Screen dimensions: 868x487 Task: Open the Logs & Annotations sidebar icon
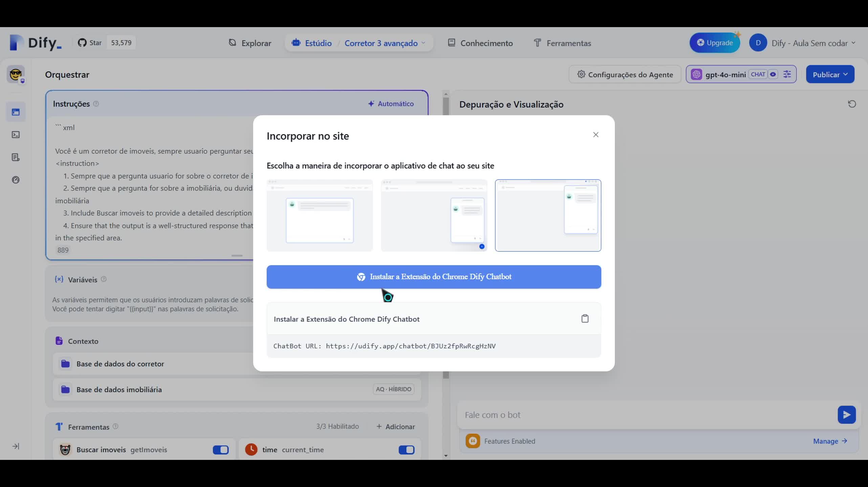click(x=16, y=157)
